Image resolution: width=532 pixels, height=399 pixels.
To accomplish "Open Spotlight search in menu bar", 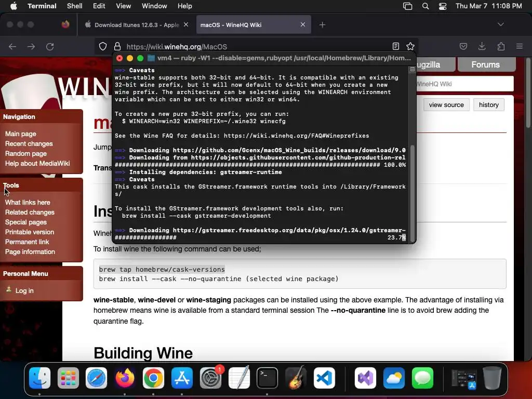I will point(425,6).
